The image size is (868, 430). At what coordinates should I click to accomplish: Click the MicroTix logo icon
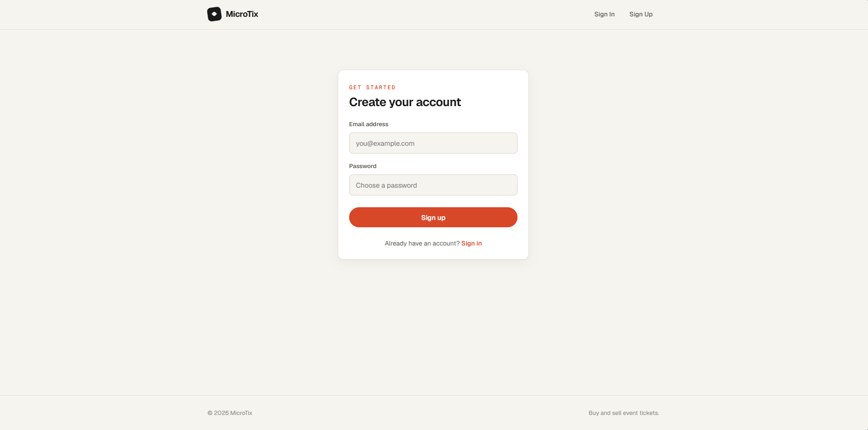tap(214, 14)
